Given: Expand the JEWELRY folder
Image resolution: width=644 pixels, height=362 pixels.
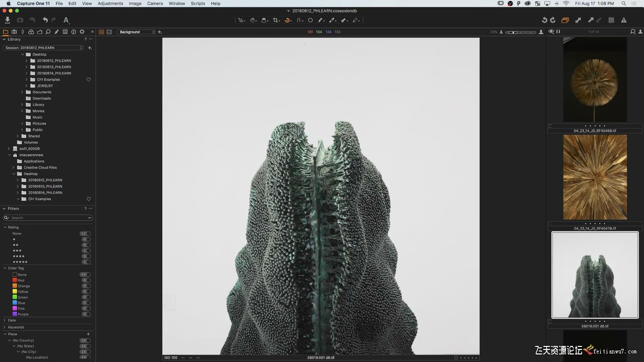Looking at the screenshot, I should coord(27,86).
